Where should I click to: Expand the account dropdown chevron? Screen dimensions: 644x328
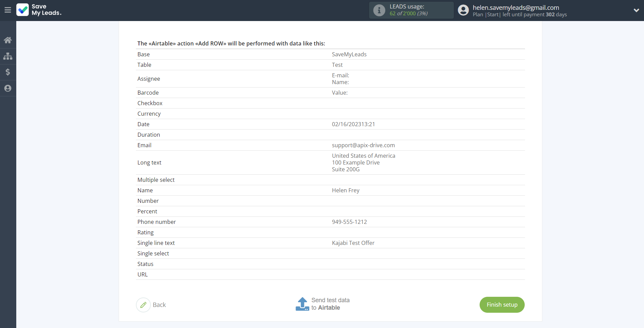click(x=636, y=10)
